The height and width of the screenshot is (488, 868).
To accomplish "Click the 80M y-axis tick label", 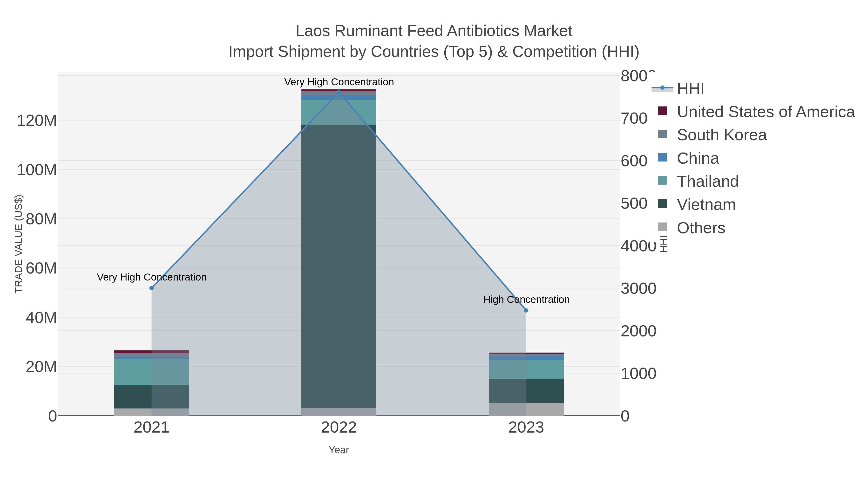I will 41,219.
